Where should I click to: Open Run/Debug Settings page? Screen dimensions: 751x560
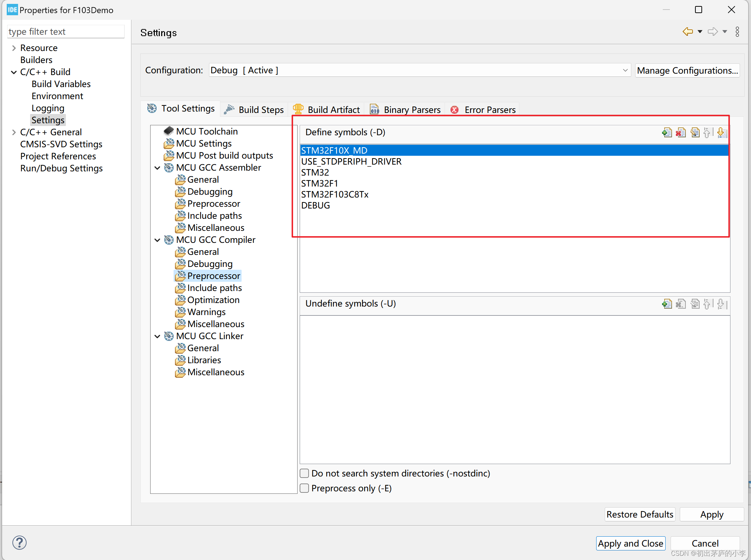click(x=61, y=168)
